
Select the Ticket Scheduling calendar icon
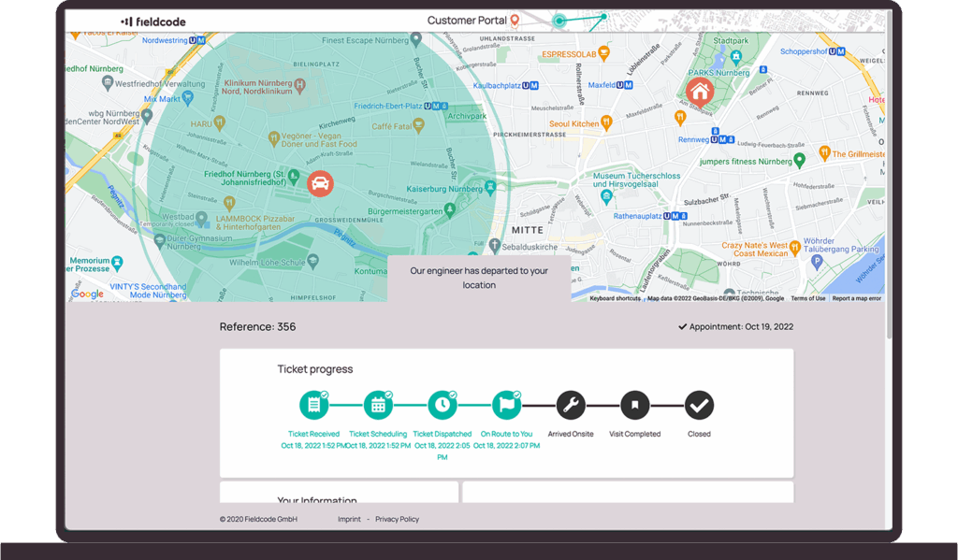pyautogui.click(x=378, y=405)
